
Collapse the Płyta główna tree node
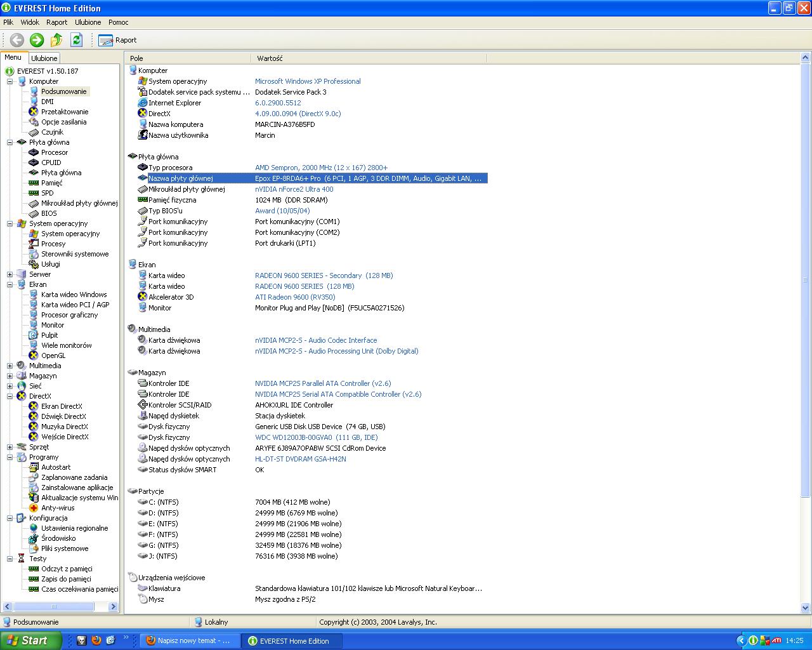click(x=10, y=142)
